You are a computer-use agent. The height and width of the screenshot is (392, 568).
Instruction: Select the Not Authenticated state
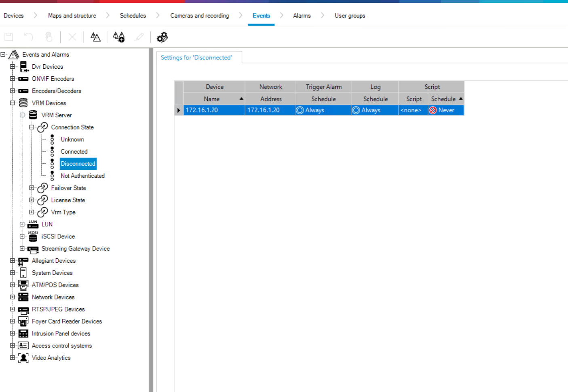click(82, 176)
